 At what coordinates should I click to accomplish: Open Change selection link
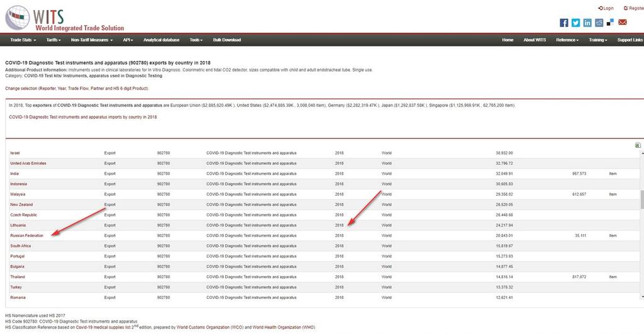pyautogui.click(x=76, y=88)
